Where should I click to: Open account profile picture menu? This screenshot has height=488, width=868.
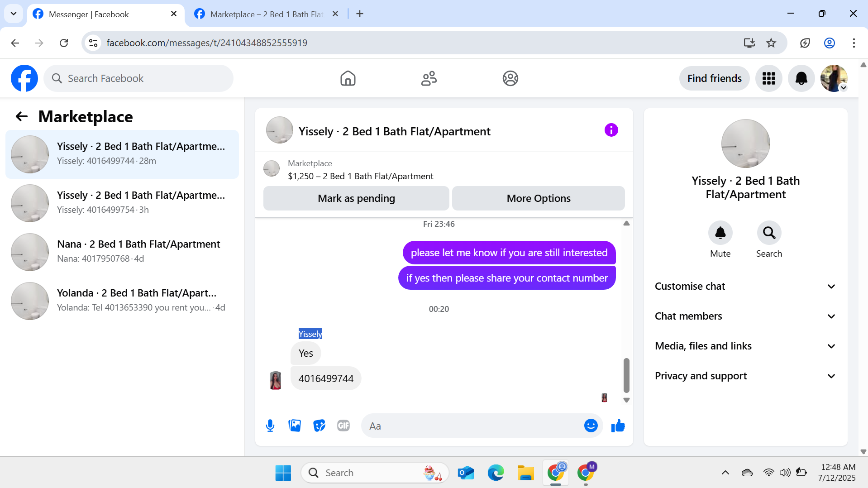834,78
